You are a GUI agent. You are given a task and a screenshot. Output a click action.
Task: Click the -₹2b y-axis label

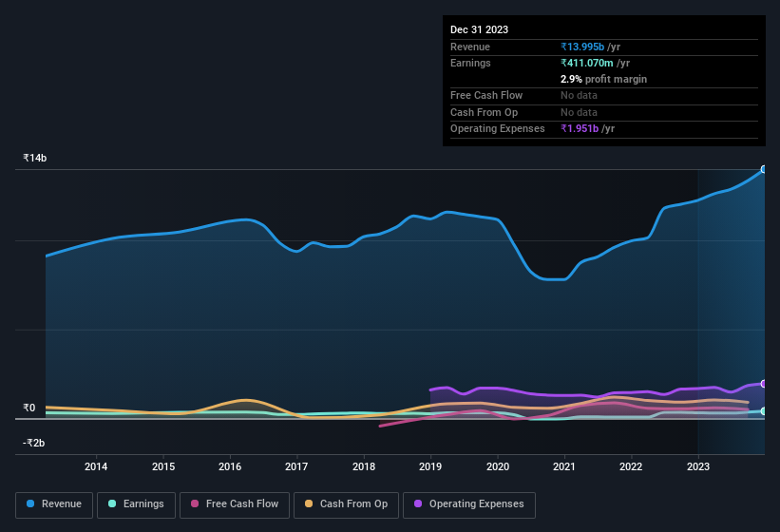(35, 443)
